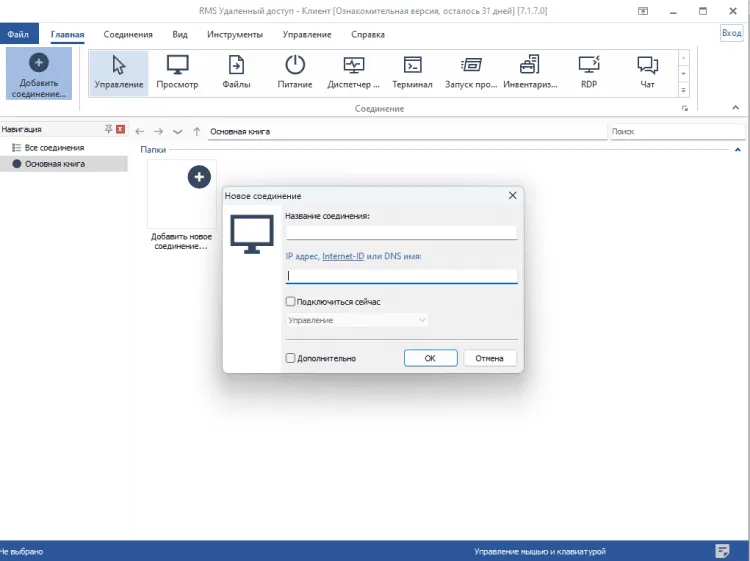This screenshot has height=561, width=750.
Task: Select the Просмотр (view-only) connection mode icon
Action: point(177,72)
